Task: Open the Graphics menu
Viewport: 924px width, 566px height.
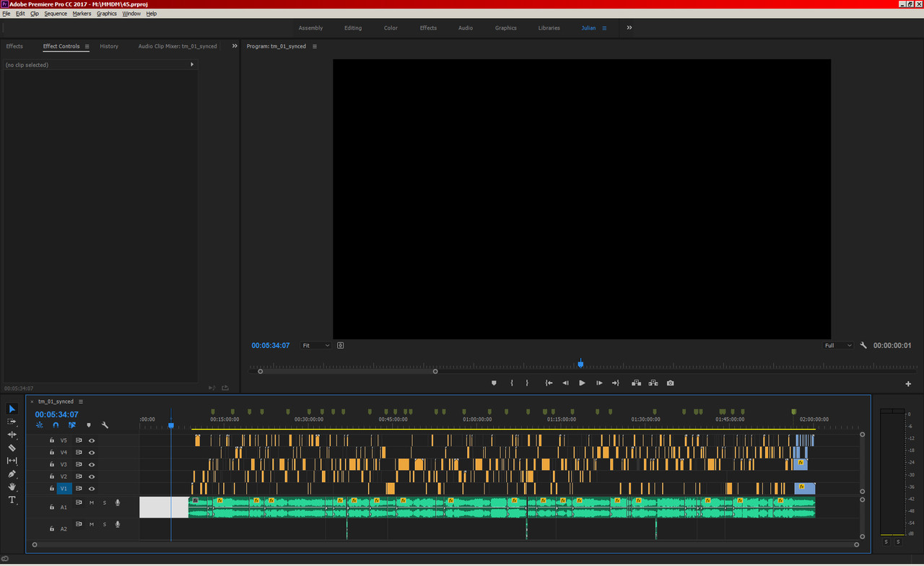Action: (106, 14)
